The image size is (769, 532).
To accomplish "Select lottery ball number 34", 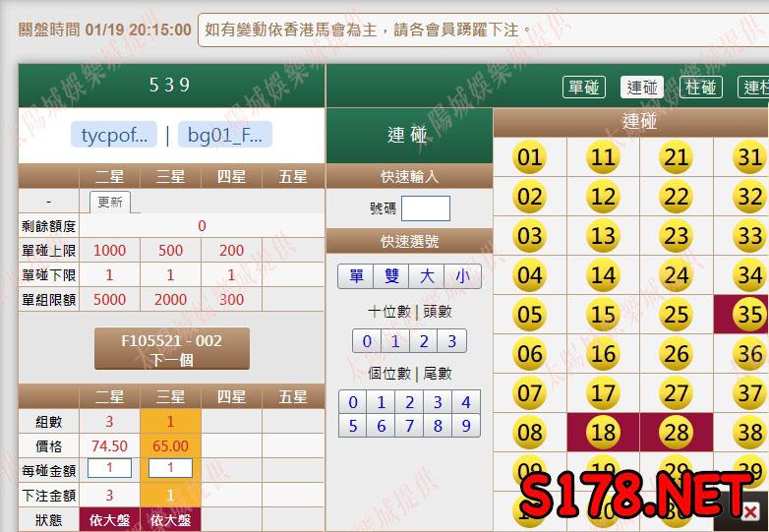I will click(750, 275).
